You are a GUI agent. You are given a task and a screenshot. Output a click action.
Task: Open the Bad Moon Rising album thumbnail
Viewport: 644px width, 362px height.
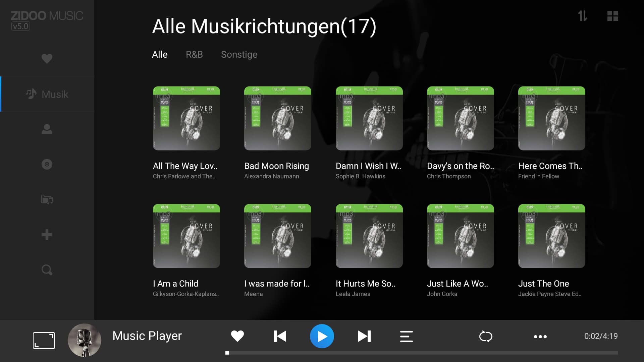pyautogui.click(x=278, y=118)
